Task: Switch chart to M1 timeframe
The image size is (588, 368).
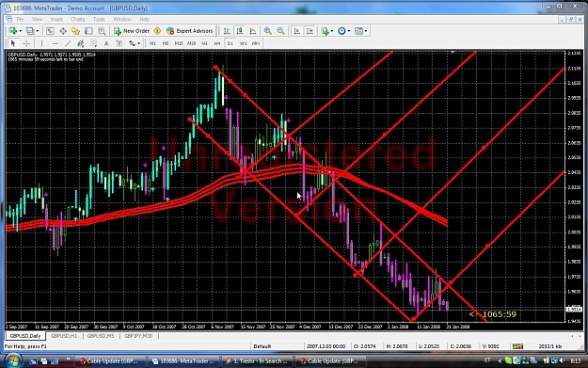Action: [152, 43]
